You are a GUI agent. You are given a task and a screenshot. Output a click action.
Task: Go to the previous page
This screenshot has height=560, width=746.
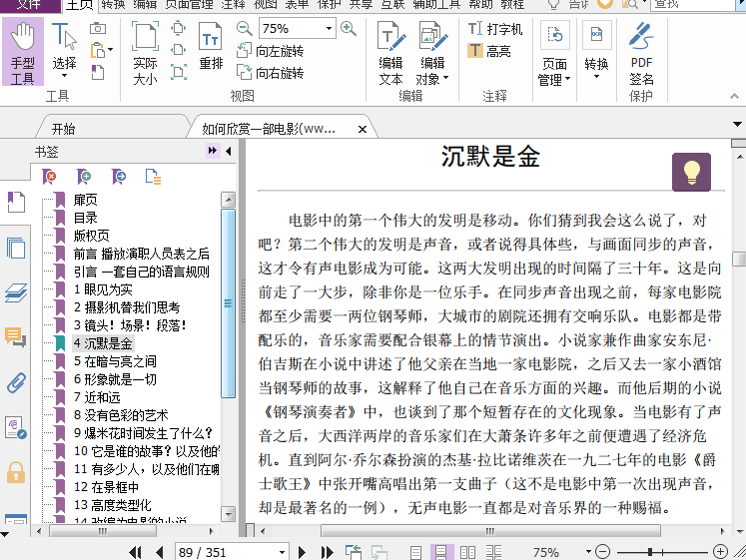tap(160, 552)
